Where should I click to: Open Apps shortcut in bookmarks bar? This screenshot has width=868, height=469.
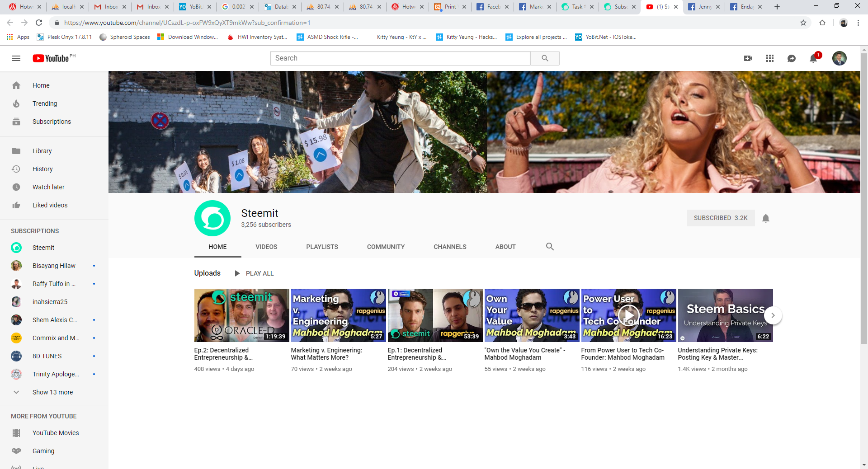(18, 37)
